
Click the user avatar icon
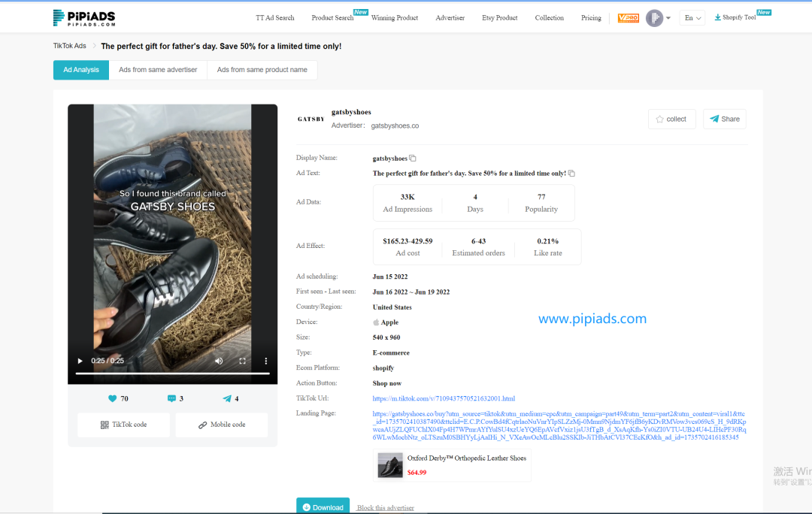[655, 18]
